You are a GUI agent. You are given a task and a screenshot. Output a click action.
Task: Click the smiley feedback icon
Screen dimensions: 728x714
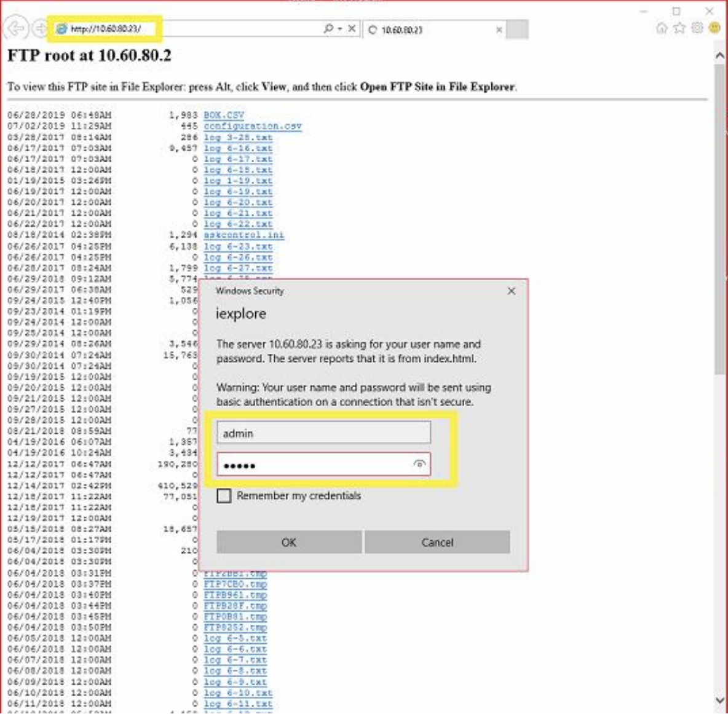714,28
